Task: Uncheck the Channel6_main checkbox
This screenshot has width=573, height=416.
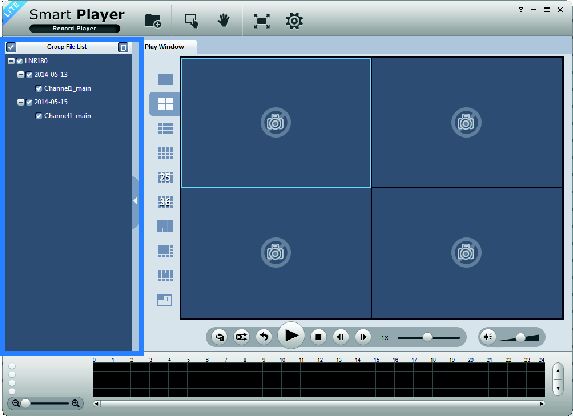Action: click(x=39, y=88)
